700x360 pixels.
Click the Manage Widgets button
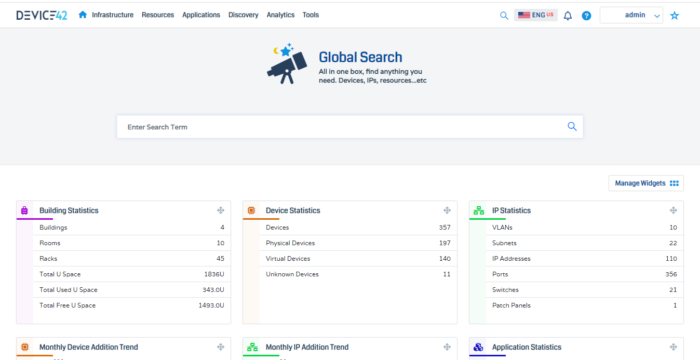tap(646, 183)
